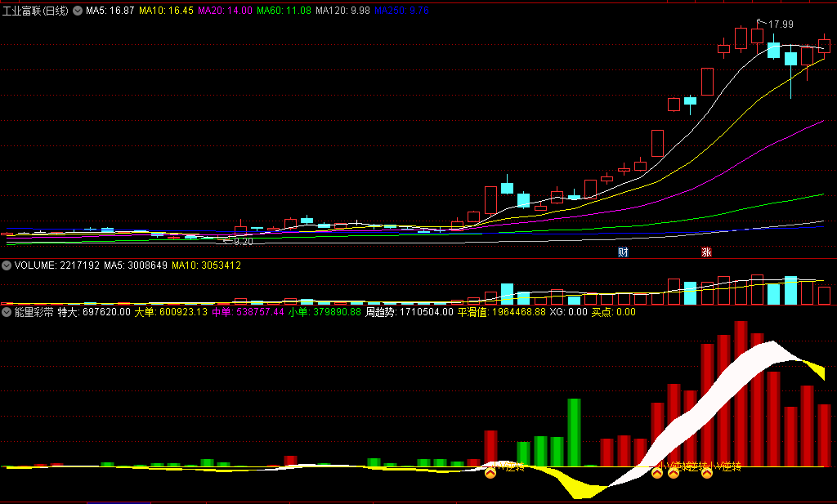Screen dimensions: 837x504
Task: Click the 周趋势: 1710504.00 value
Action: [x=409, y=312]
